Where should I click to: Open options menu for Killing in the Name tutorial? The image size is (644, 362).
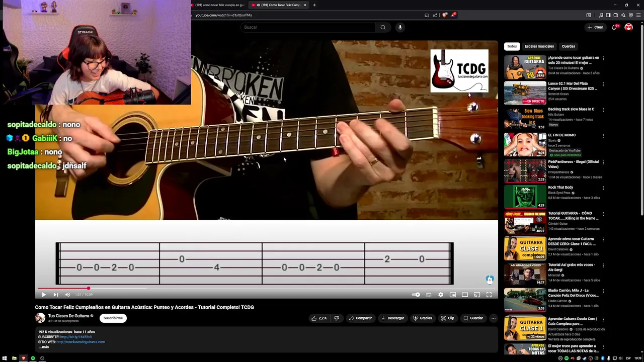(603, 214)
